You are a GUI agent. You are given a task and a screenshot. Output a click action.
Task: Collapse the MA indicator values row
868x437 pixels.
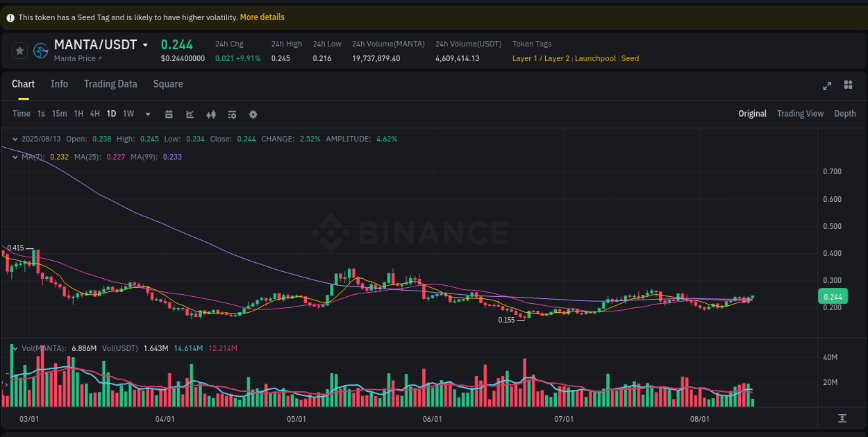coord(14,157)
